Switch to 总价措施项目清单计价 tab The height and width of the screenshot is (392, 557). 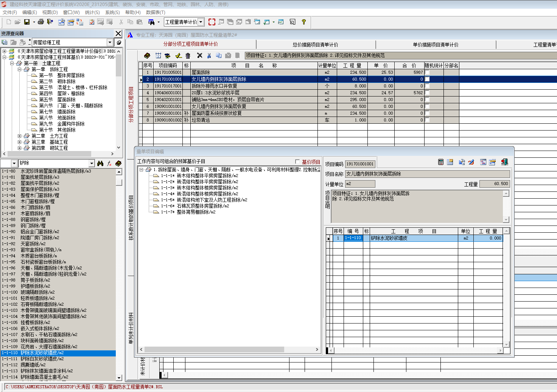pyautogui.click(x=316, y=45)
